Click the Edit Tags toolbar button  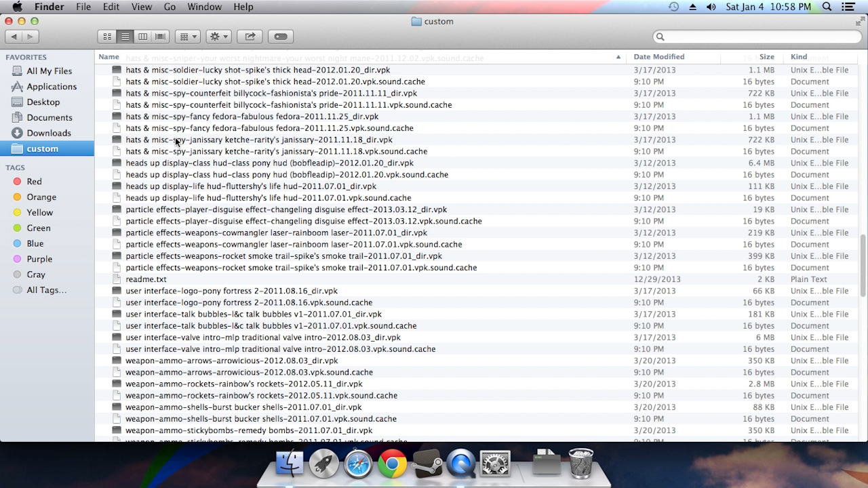click(x=281, y=37)
